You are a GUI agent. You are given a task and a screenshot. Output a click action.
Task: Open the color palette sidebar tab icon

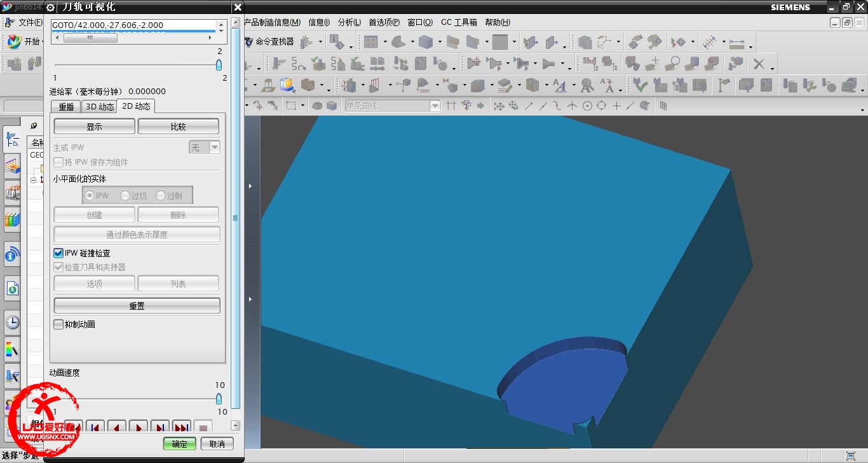click(12, 349)
